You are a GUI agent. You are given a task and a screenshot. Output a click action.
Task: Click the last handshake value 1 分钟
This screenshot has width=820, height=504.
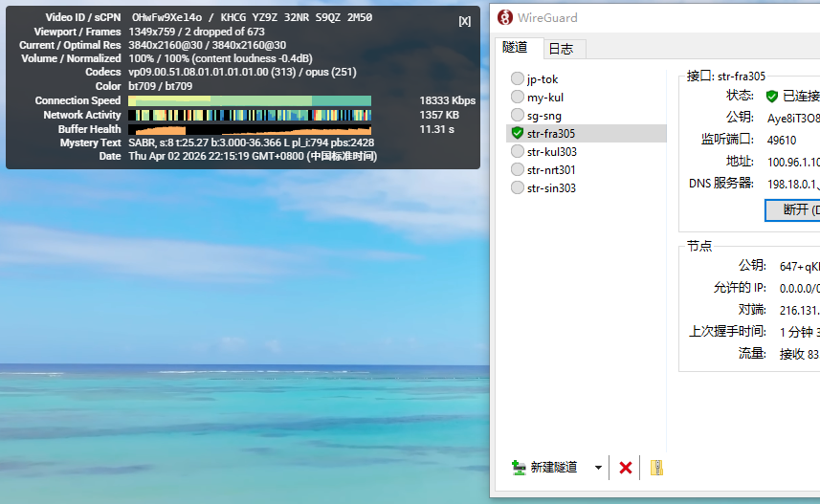[x=800, y=332]
